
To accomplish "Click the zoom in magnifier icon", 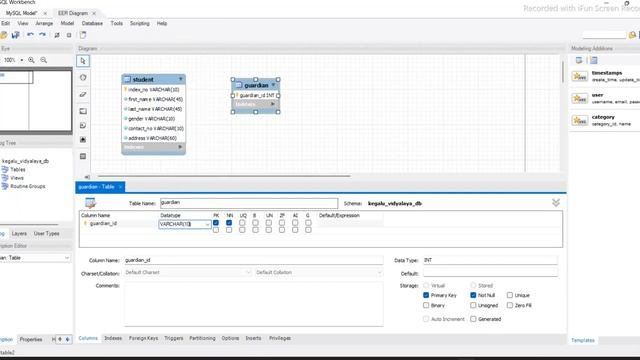I will pos(31,60).
